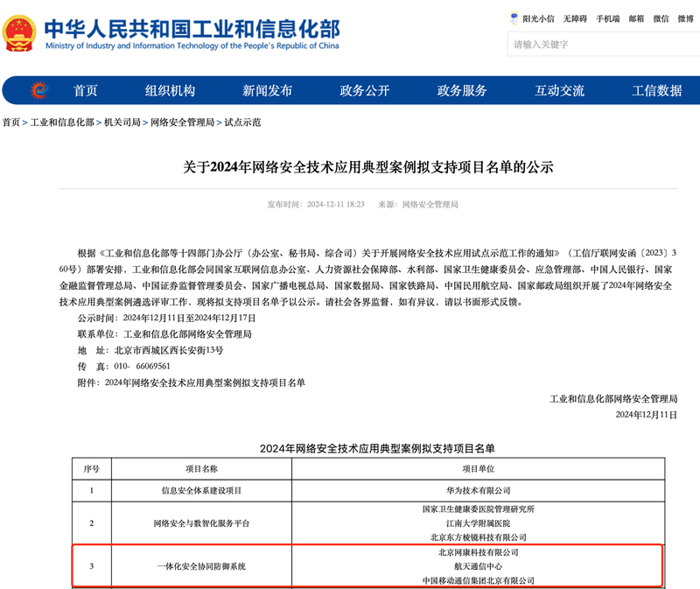Image resolution: width=700 pixels, height=589 pixels.
Task: Click table cell 航天通信中心
Action: tap(478, 566)
